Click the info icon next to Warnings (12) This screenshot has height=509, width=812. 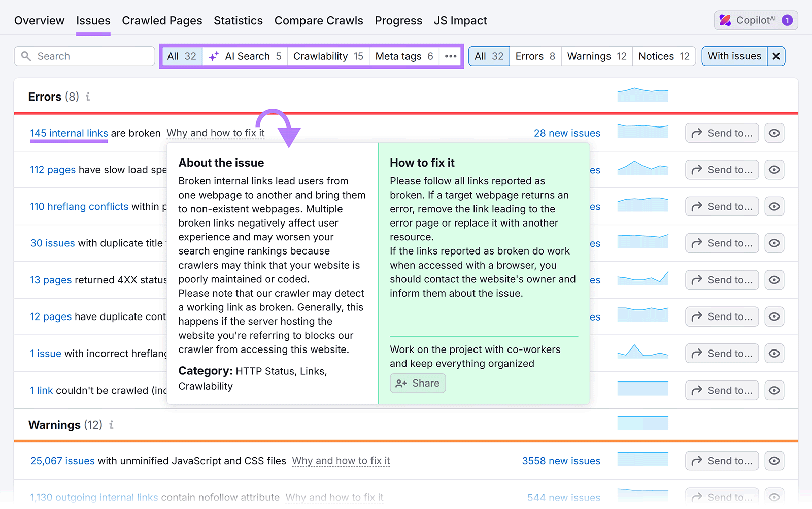coord(111,425)
